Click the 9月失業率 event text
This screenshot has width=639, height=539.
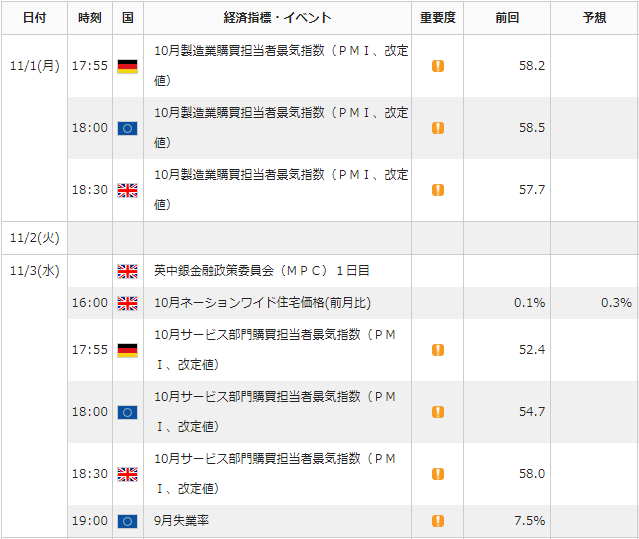[181, 521]
